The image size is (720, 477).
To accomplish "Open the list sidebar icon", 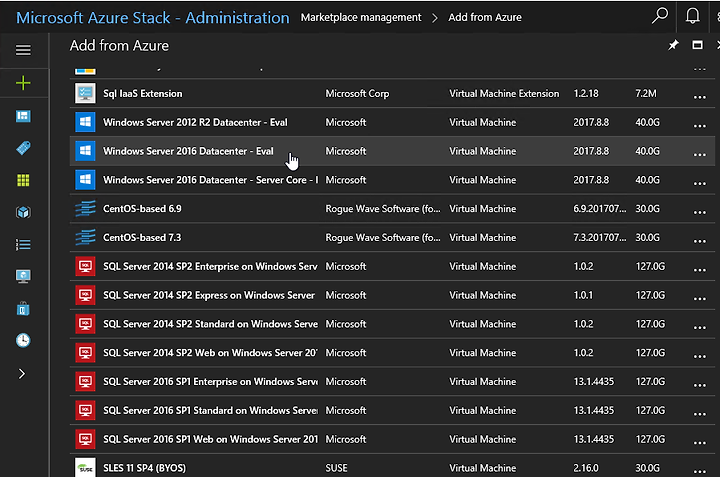I will click(23, 245).
